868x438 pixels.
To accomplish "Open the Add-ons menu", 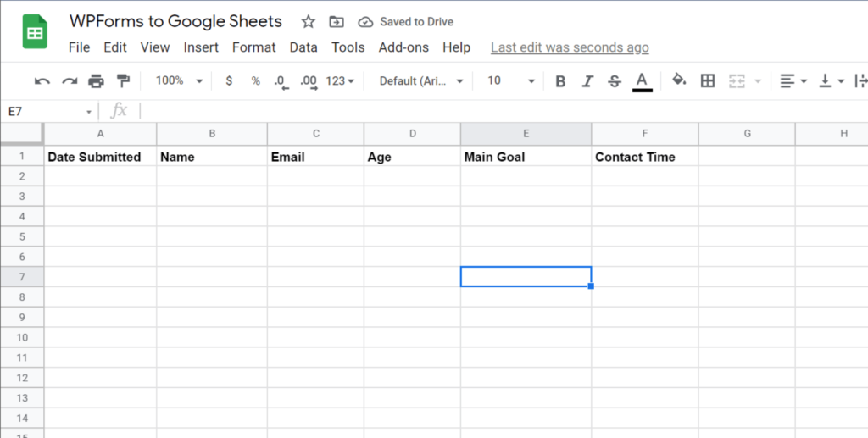I will [x=403, y=47].
